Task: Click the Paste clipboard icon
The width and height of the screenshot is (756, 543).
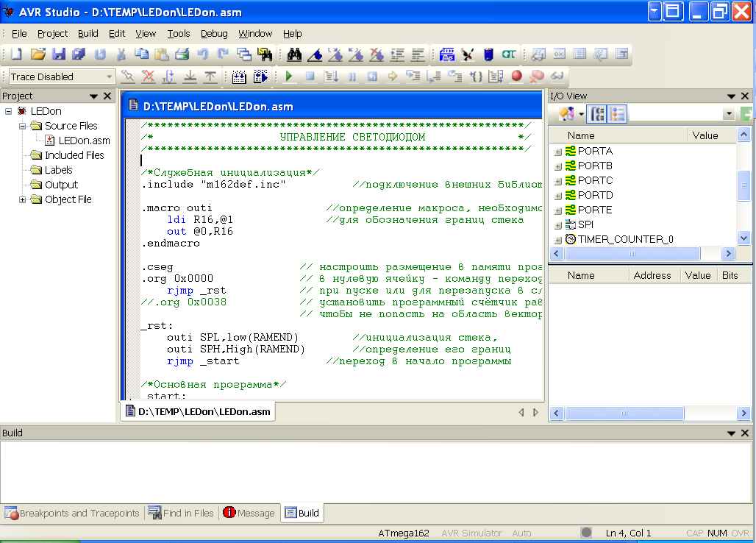Action: tap(162, 54)
